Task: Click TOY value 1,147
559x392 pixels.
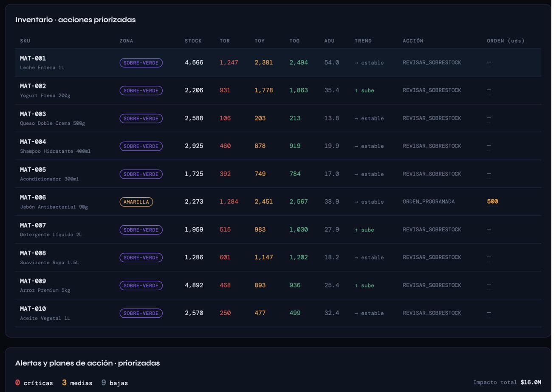Action: 264,257
